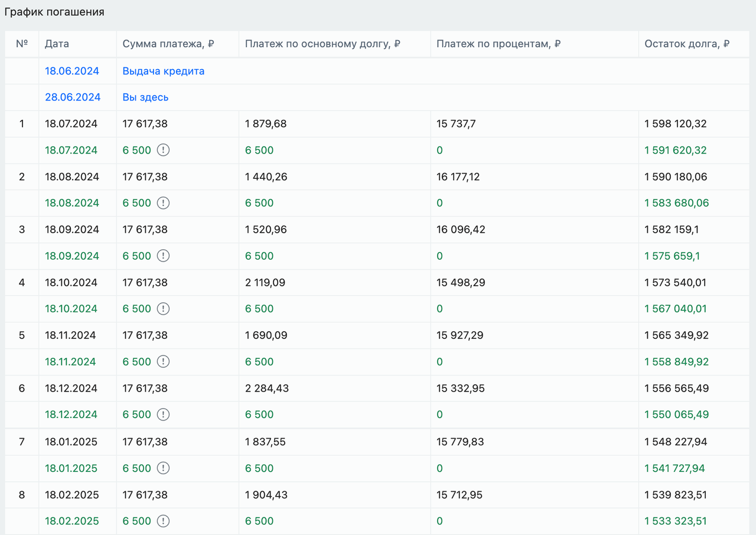Click the green date 18.12.2024
The image size is (756, 535).
click(x=71, y=415)
